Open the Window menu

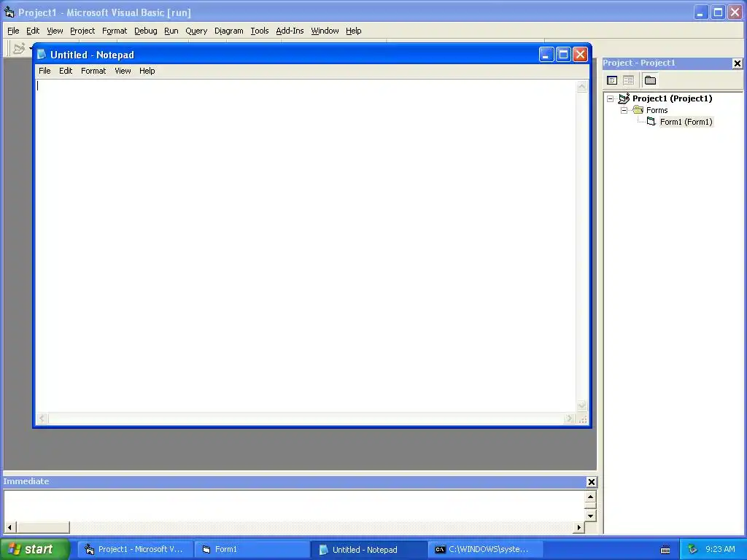coord(325,31)
